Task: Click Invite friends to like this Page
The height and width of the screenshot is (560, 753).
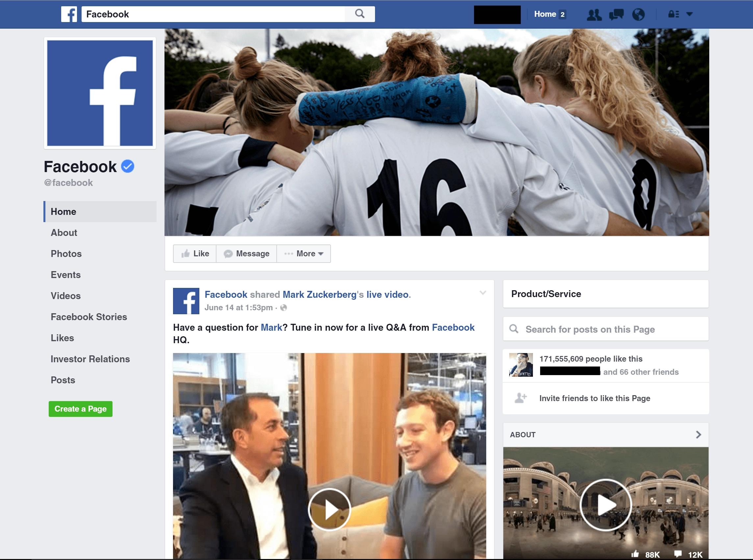Action: click(x=595, y=398)
